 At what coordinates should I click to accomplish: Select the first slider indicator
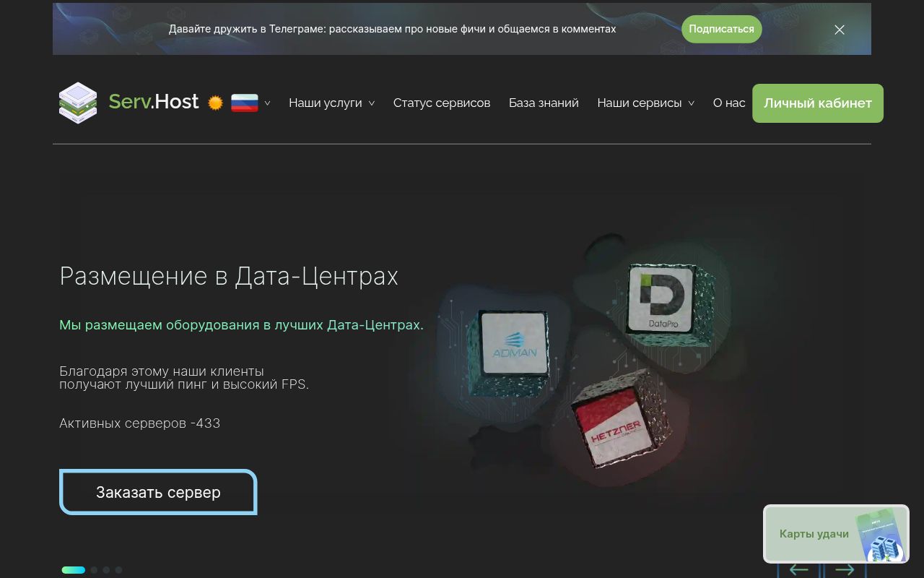pyautogui.click(x=74, y=570)
